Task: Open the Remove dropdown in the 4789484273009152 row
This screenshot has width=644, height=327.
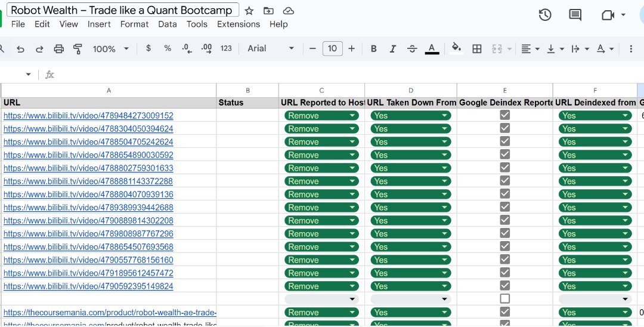Action: tap(321, 115)
